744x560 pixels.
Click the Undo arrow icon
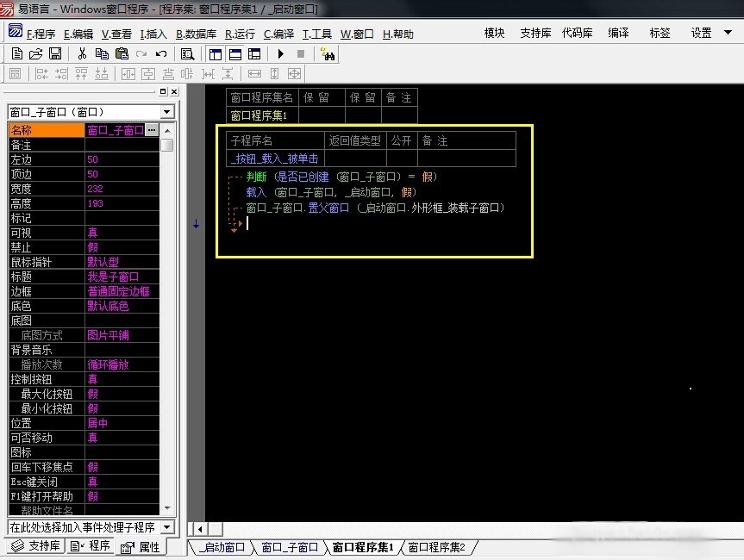click(x=161, y=54)
